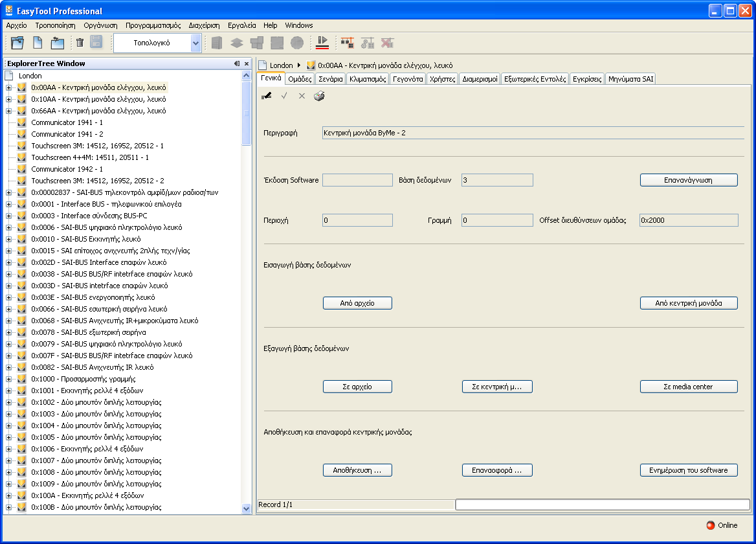Click the breadcrumb arrow after London
The height and width of the screenshot is (544, 756).
[299, 65]
